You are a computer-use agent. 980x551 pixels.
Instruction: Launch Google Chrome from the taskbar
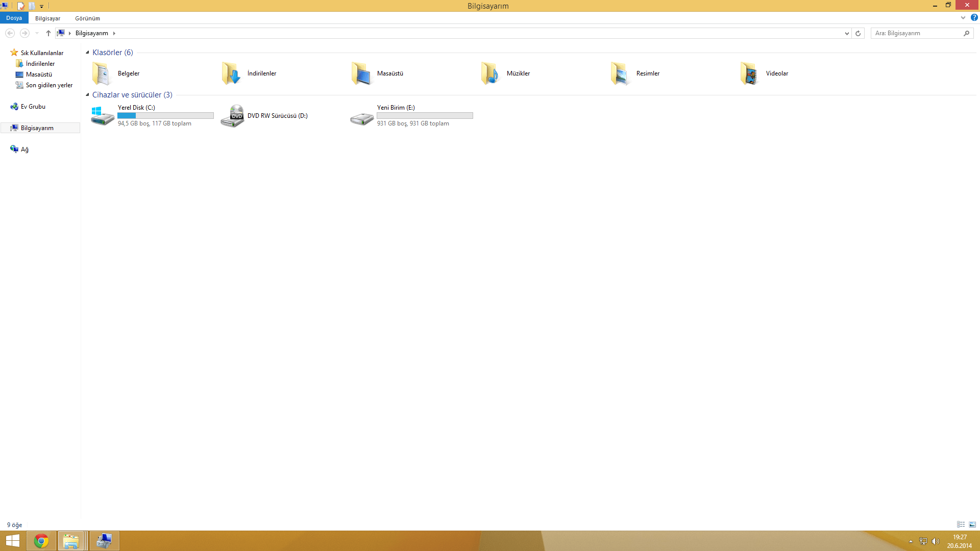click(41, 540)
